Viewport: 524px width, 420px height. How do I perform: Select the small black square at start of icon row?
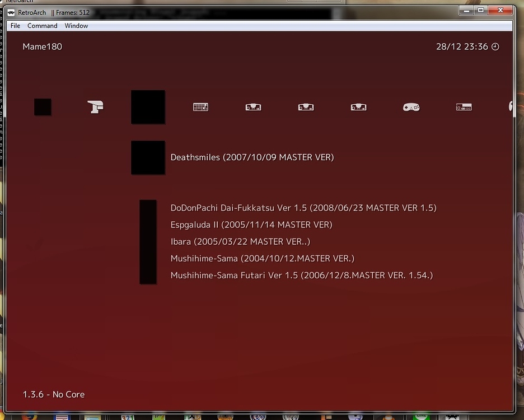tap(43, 107)
